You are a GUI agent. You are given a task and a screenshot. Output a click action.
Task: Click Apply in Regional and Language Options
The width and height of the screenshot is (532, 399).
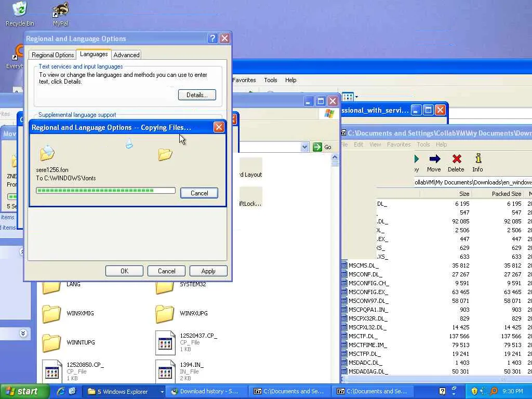(x=208, y=271)
